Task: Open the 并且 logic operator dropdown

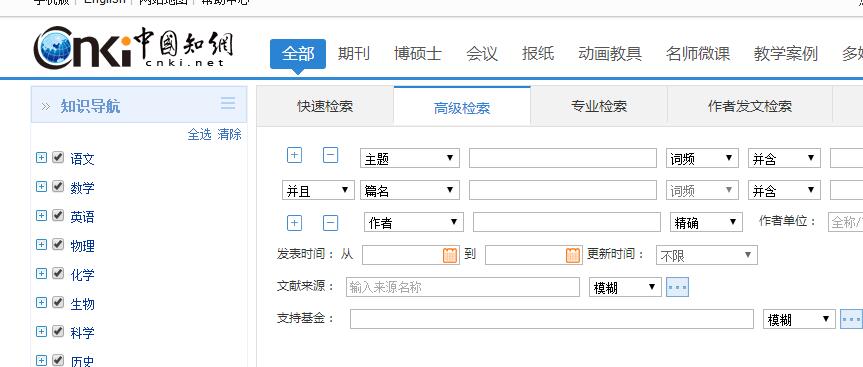Action: (x=318, y=190)
